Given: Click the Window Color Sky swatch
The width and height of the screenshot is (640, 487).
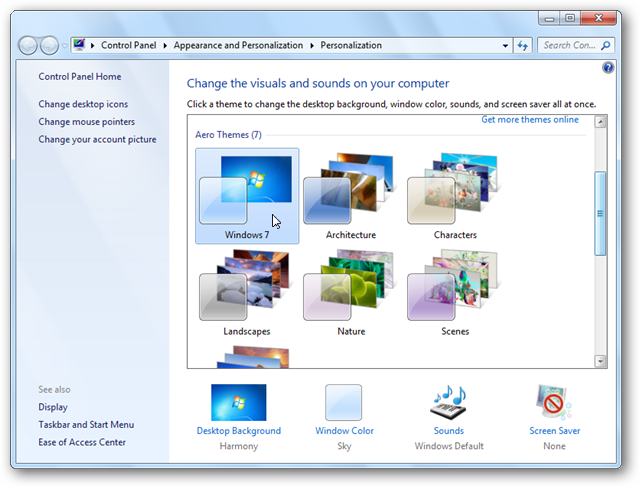Looking at the screenshot, I should coord(343,402).
